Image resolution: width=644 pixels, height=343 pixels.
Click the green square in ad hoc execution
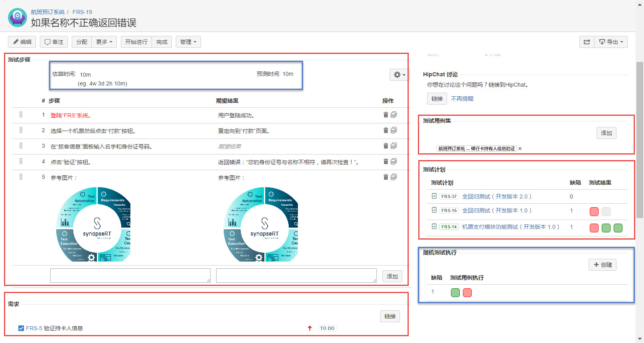[455, 293]
